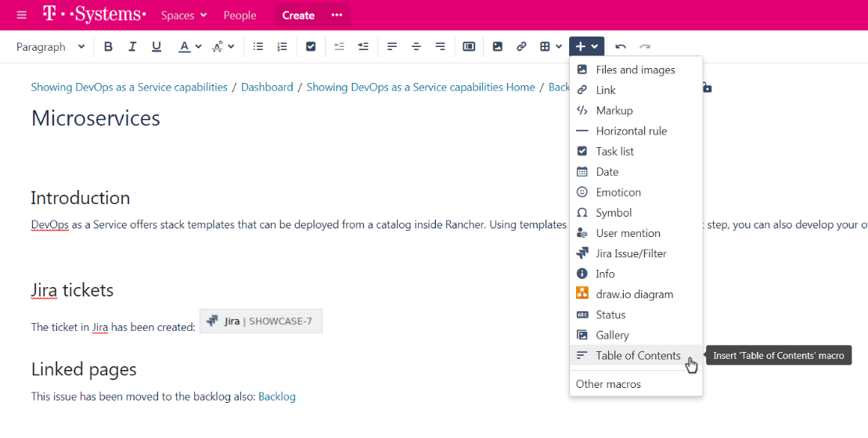Insert a bullet list
The width and height of the screenshot is (868, 438).
click(258, 47)
